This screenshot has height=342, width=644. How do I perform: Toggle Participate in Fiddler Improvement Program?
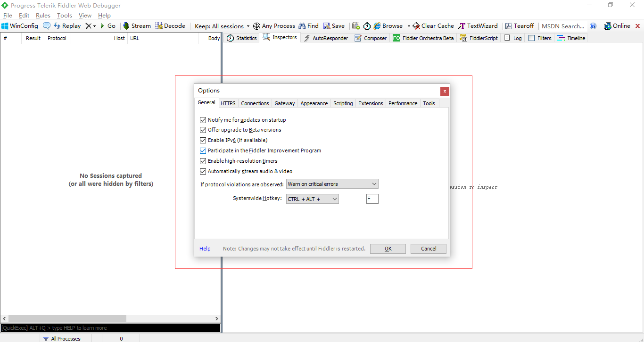(203, 150)
